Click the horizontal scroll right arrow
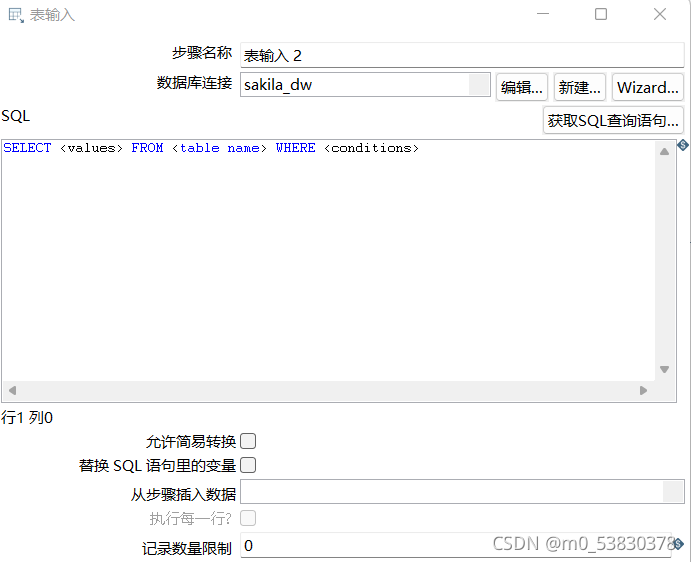Image resolution: width=691 pixels, height=562 pixels. [643, 390]
